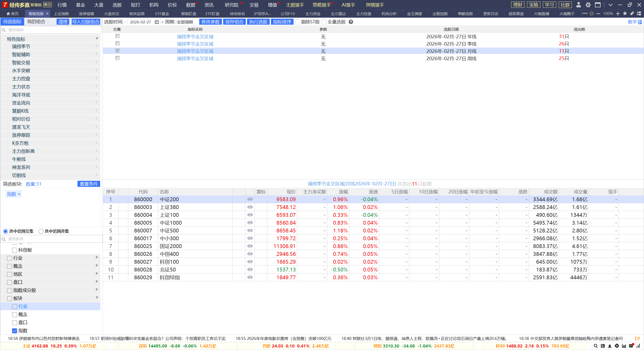
Task: Open the calendar date picker icon
Action: [x=157, y=22]
